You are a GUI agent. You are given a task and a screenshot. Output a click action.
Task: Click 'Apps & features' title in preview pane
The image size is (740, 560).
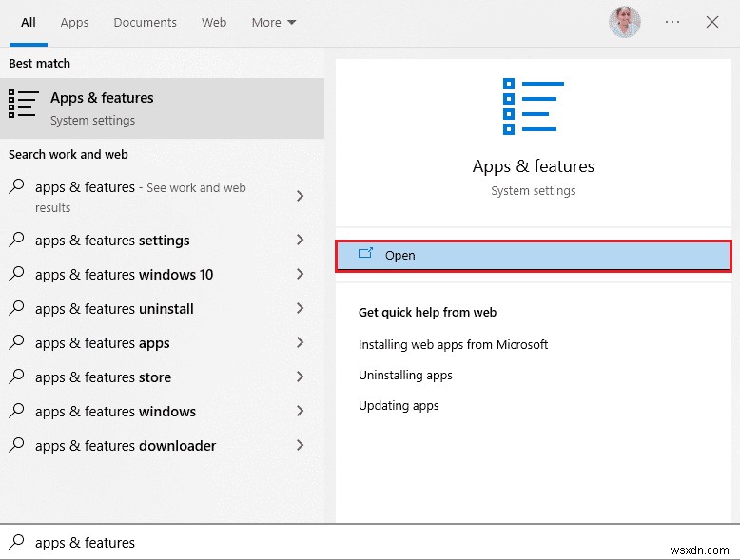click(534, 166)
